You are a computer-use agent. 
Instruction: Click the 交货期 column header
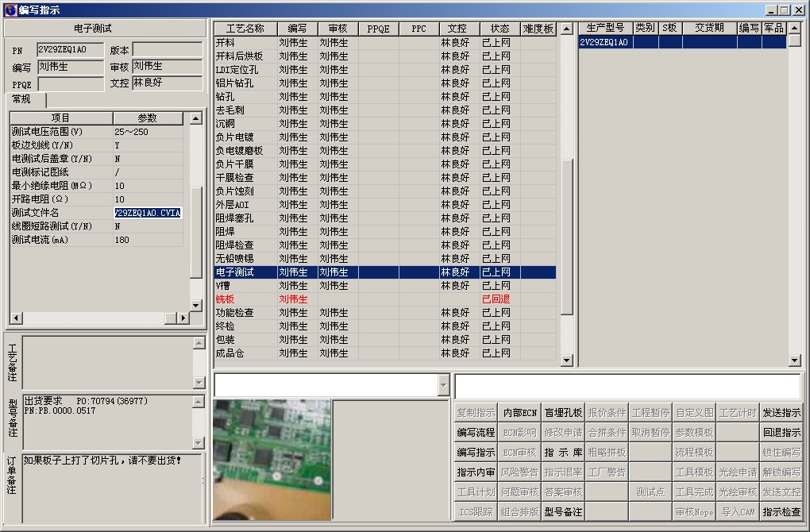pos(709,28)
